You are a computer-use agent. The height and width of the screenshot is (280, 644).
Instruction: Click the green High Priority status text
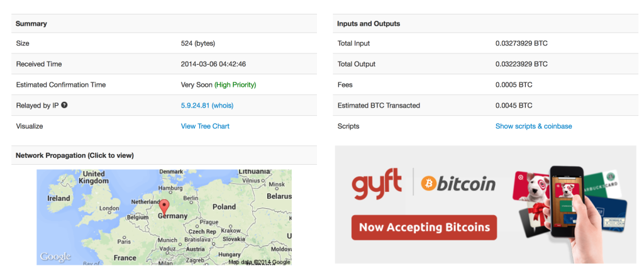point(235,84)
